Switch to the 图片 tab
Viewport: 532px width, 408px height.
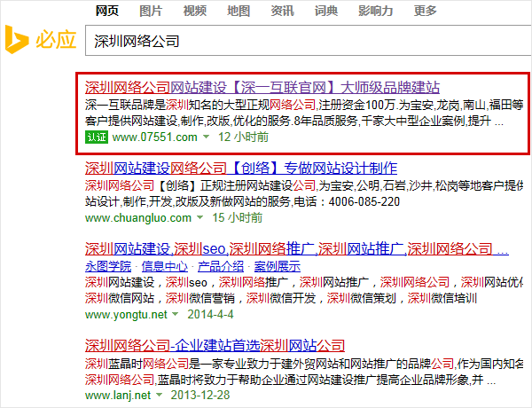tap(151, 11)
